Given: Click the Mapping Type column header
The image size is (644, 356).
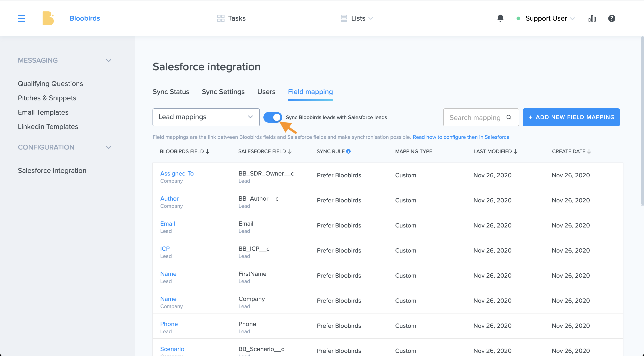Looking at the screenshot, I should coord(413,151).
